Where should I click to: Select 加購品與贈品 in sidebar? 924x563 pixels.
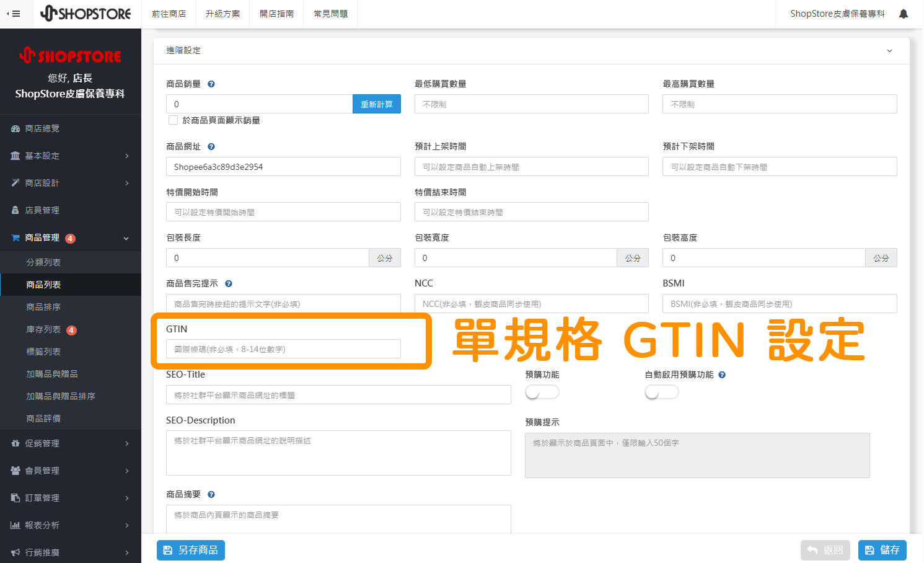click(x=71, y=374)
